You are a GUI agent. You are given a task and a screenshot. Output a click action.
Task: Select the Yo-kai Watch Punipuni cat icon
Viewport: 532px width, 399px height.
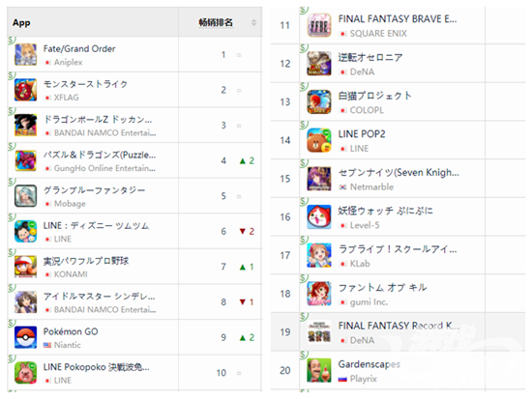click(319, 217)
